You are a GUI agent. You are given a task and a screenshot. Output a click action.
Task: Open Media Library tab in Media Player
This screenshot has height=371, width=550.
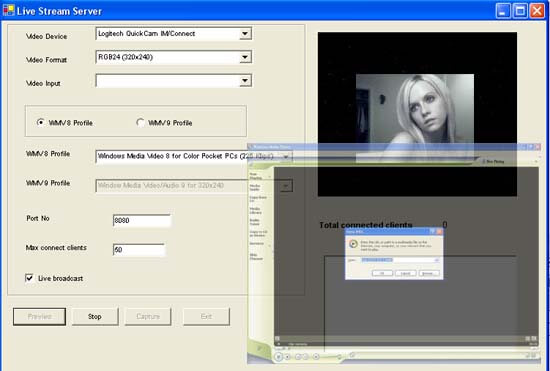[x=255, y=210]
